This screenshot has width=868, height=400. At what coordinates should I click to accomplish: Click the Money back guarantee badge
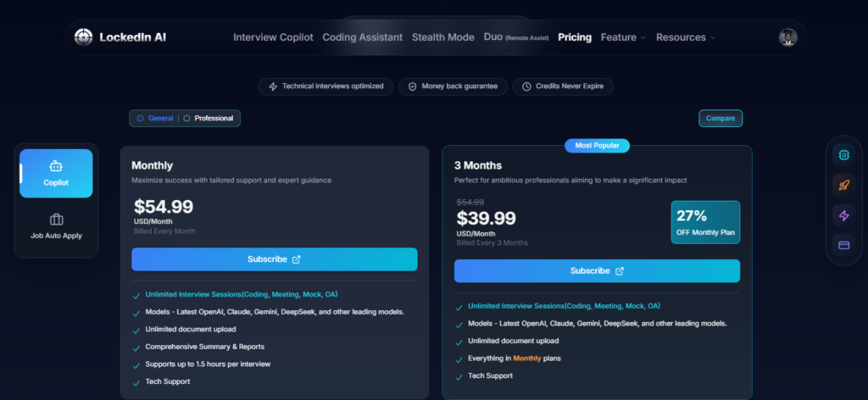(453, 86)
